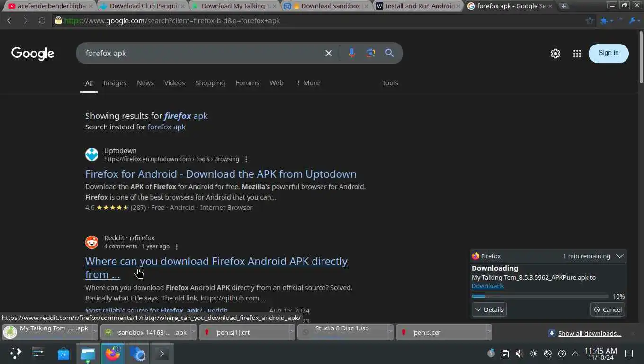Image resolution: width=644 pixels, height=364 pixels.
Task: Click the corrected firefox apk suggestion
Action: click(186, 116)
